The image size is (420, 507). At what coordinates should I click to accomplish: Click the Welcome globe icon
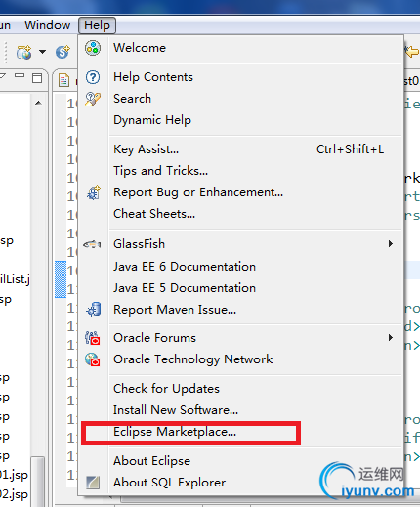pyautogui.click(x=93, y=48)
